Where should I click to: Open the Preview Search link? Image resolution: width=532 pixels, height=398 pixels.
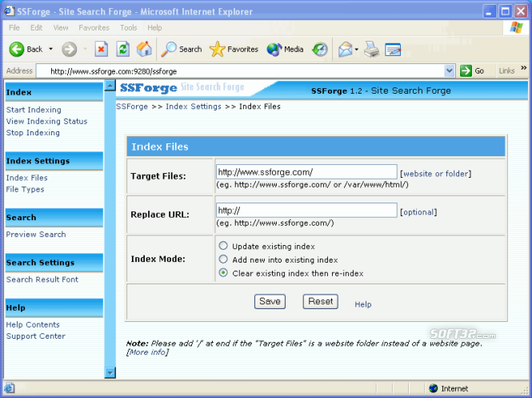(x=36, y=235)
